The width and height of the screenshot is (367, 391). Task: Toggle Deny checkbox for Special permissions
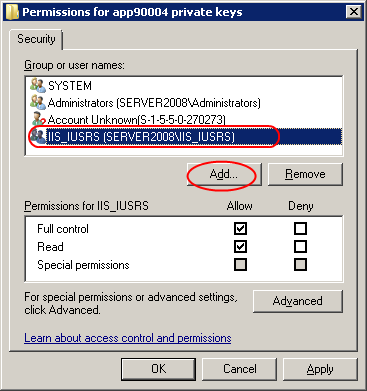pyautogui.click(x=300, y=265)
